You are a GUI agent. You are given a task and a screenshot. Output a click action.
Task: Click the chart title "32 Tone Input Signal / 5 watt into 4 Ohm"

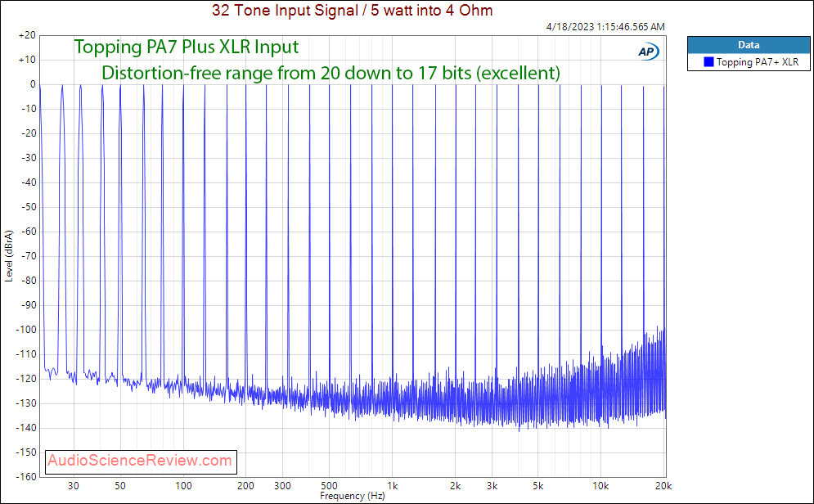[352, 10]
